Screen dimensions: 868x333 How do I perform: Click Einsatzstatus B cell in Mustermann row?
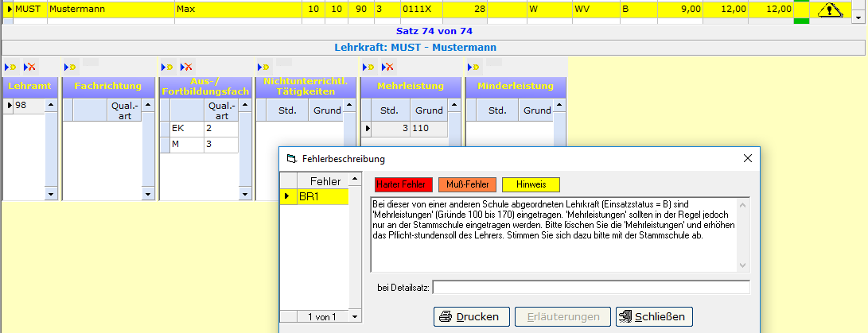639,10
